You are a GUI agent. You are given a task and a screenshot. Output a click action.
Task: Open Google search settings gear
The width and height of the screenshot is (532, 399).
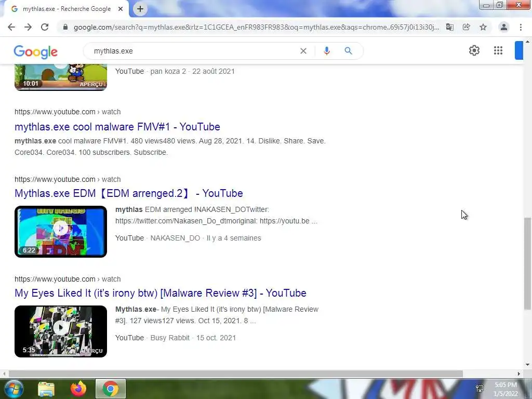[474, 50]
